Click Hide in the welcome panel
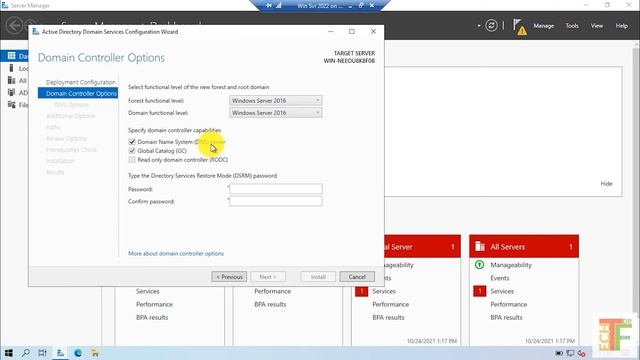This screenshot has width=640, height=360. coord(607,184)
